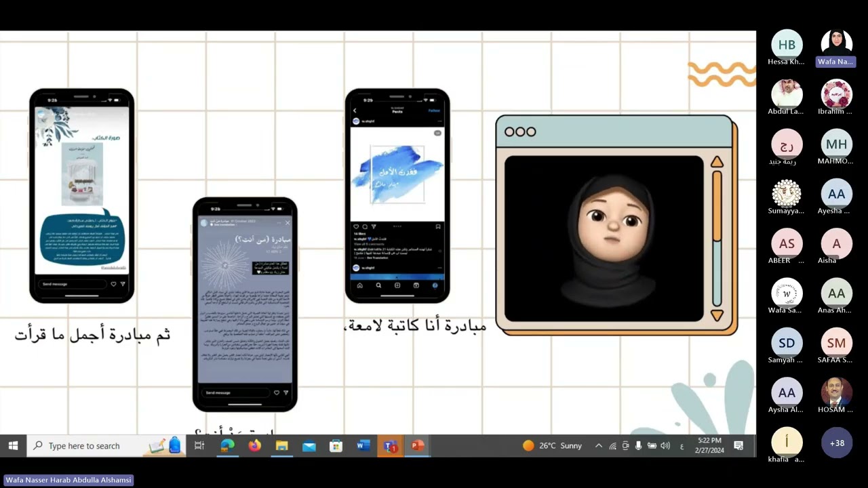
Task: Open File Explorer from the taskbar
Action: click(281, 445)
